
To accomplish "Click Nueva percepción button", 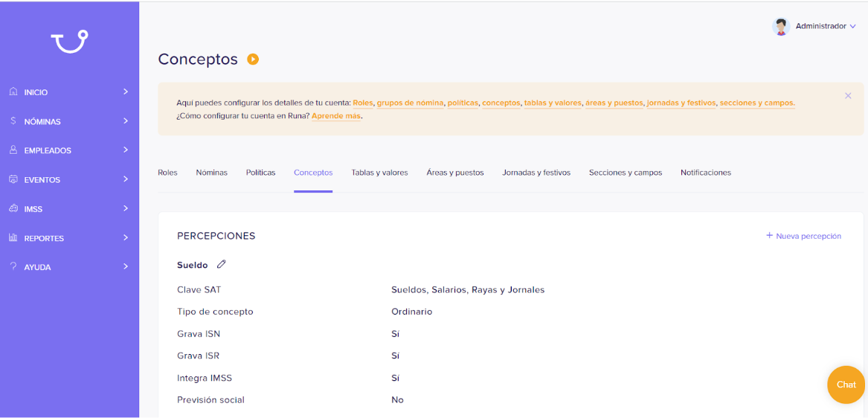I will coord(803,236).
